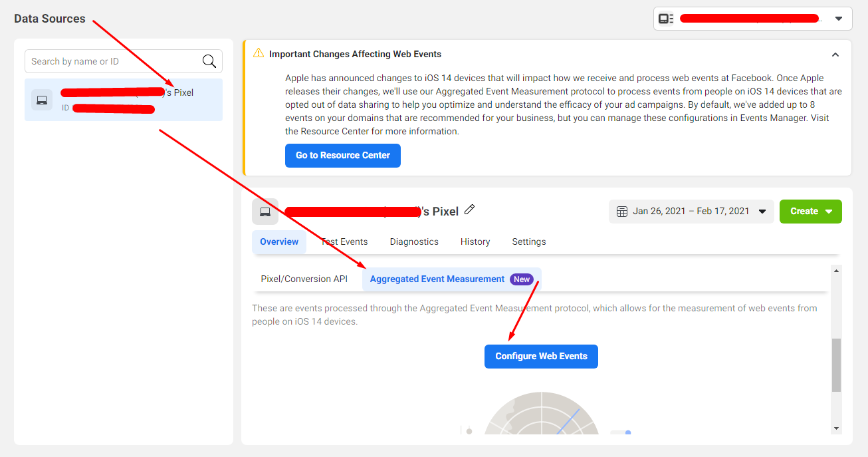Viewport: 868px width, 457px height.
Task: Click the laptop icon next to the pixel title
Action: pos(265,212)
